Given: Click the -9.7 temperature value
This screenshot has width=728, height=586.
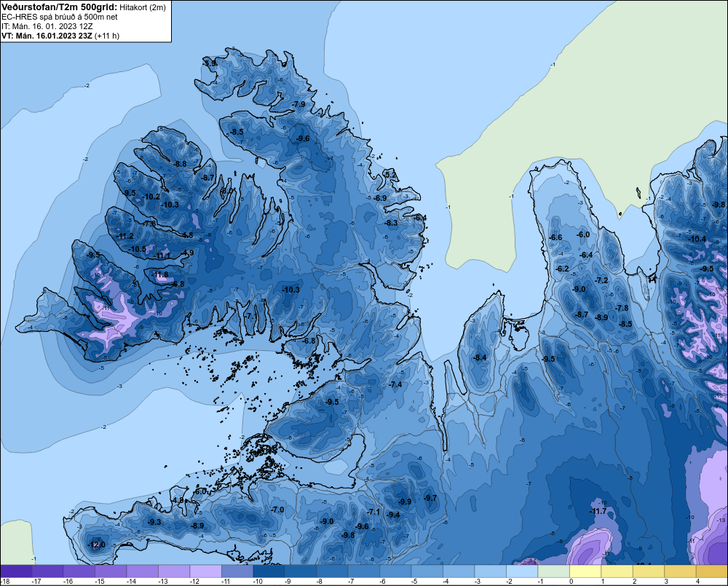Looking at the screenshot, I should point(430,498).
